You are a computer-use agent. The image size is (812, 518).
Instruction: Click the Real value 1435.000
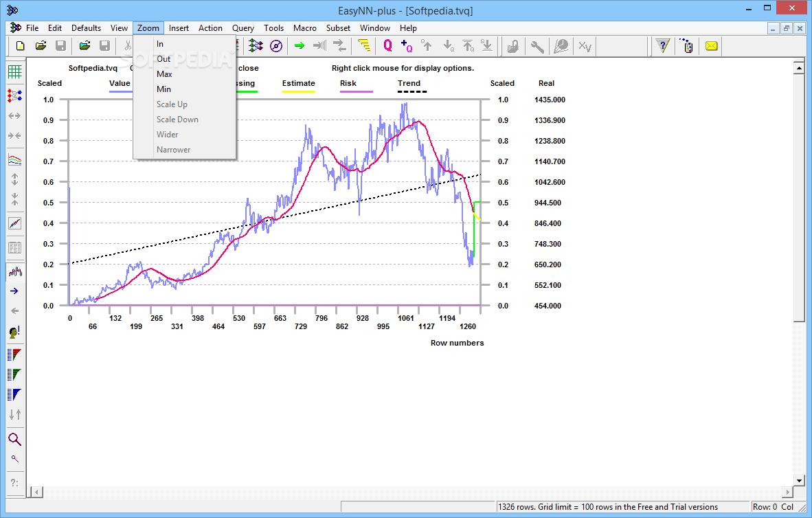click(x=550, y=100)
